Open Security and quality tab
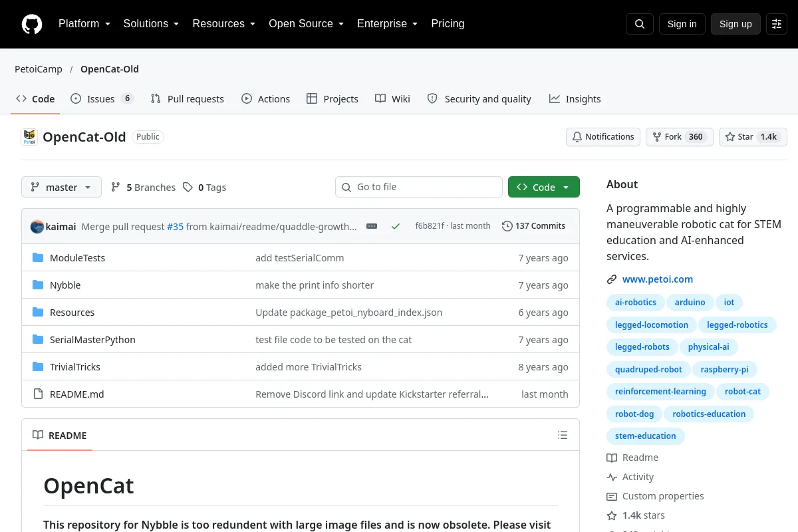Screen dimensions: 798x532 tap(479, 99)
